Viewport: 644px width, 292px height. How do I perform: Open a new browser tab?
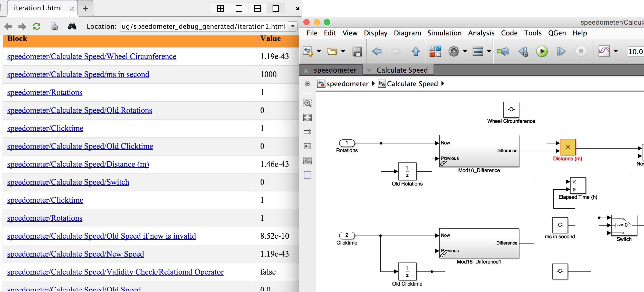point(85,8)
